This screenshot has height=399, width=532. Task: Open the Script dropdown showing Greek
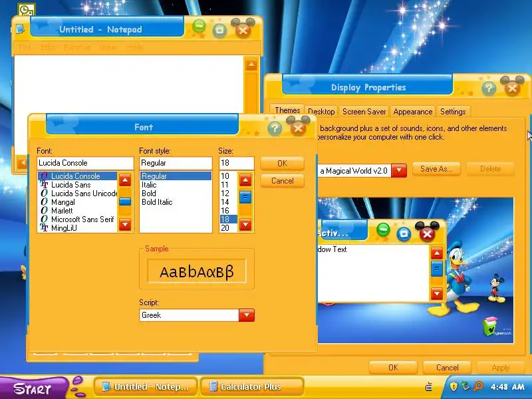click(x=247, y=315)
